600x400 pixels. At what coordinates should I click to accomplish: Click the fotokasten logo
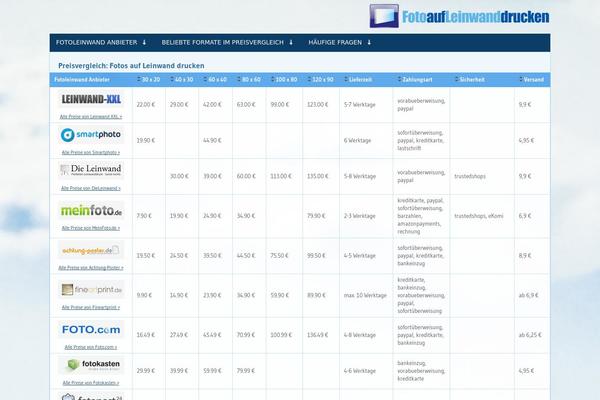[91, 365]
